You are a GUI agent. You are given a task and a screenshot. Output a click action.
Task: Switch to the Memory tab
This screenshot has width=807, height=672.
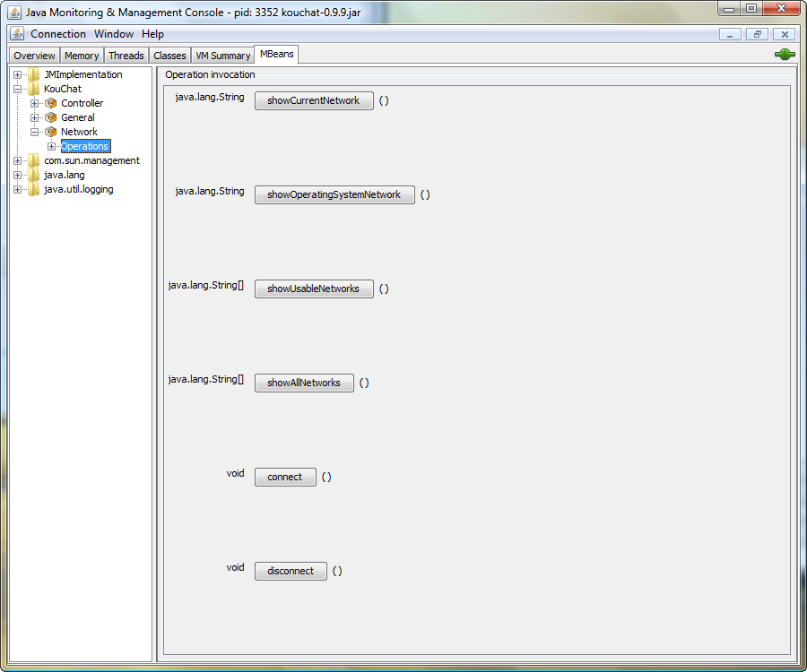82,56
